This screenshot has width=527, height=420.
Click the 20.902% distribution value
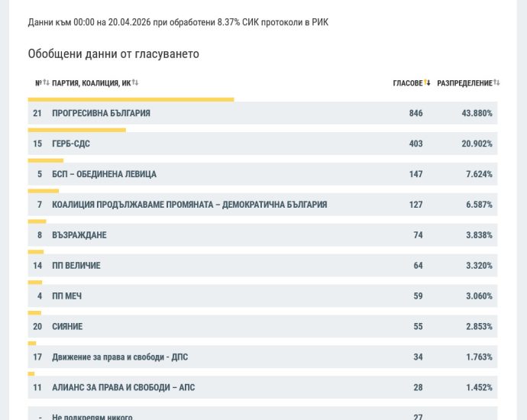[x=477, y=144]
